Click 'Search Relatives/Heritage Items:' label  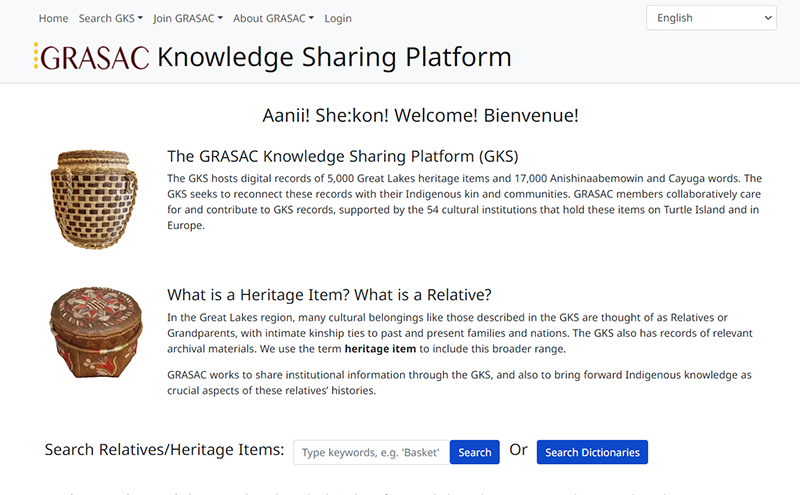pos(164,450)
